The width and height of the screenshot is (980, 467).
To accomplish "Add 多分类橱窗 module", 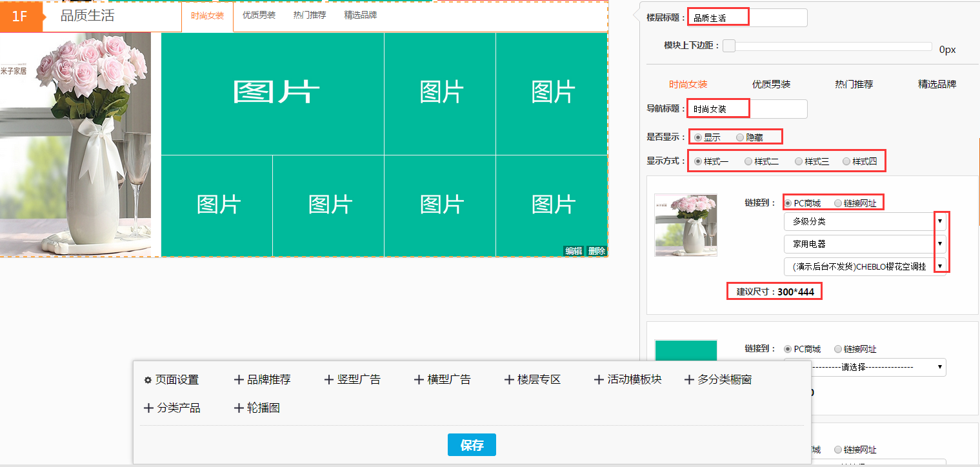I will (718, 380).
